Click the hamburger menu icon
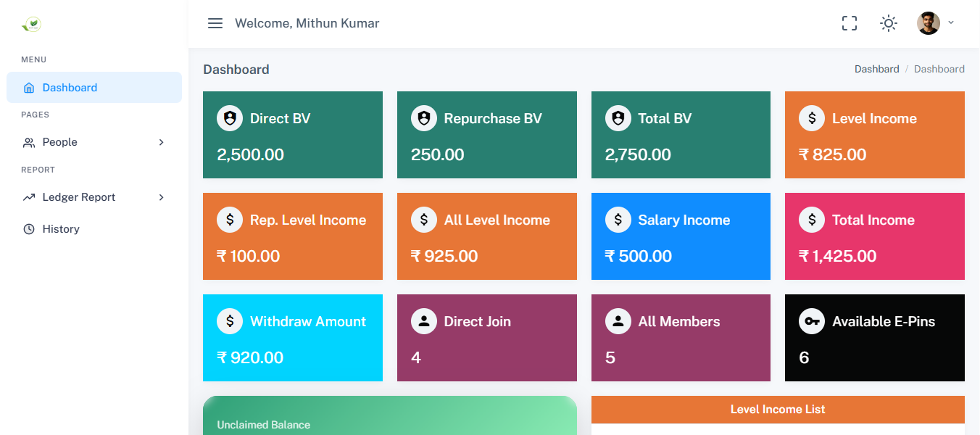The height and width of the screenshot is (435, 980). click(215, 23)
